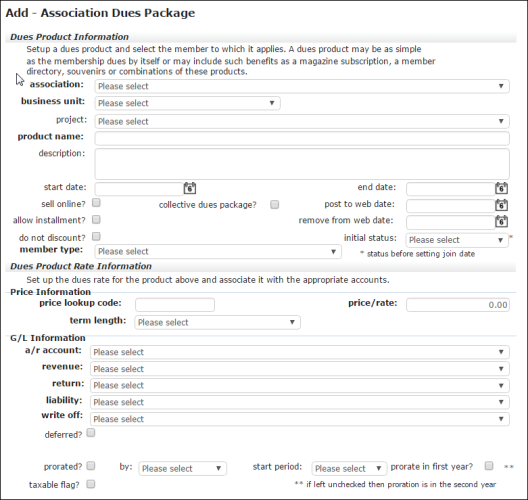Tick prorate in first year checkbox
The width and height of the screenshot is (528, 500).
coord(489,466)
